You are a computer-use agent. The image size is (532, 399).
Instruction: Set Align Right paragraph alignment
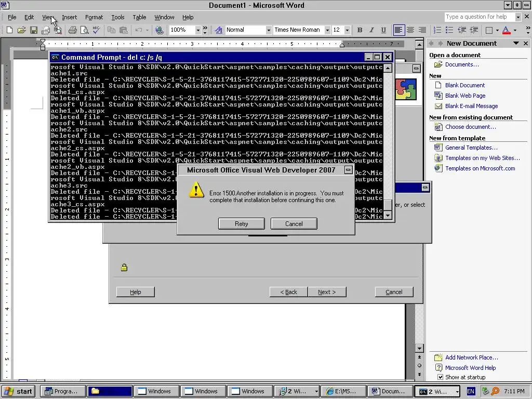422,30
